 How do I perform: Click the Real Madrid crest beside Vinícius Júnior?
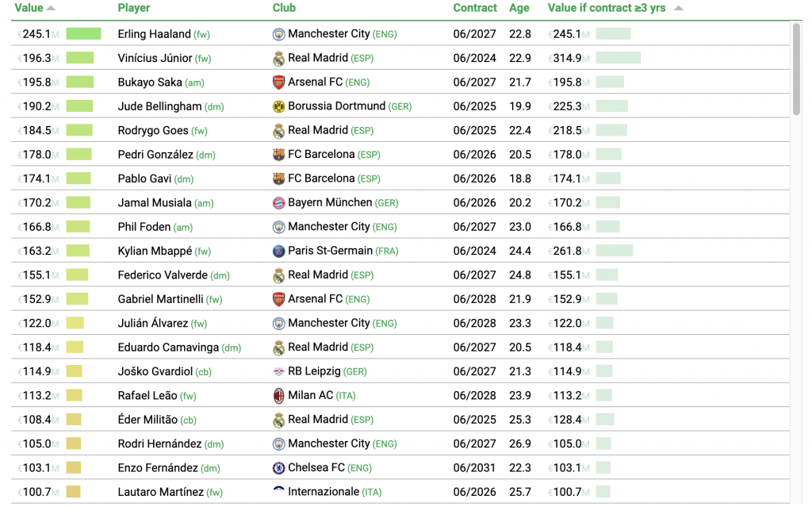(278, 58)
